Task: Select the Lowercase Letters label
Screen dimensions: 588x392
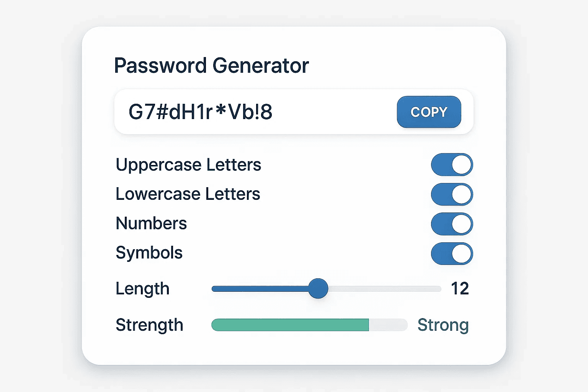Action: pyautogui.click(x=188, y=194)
